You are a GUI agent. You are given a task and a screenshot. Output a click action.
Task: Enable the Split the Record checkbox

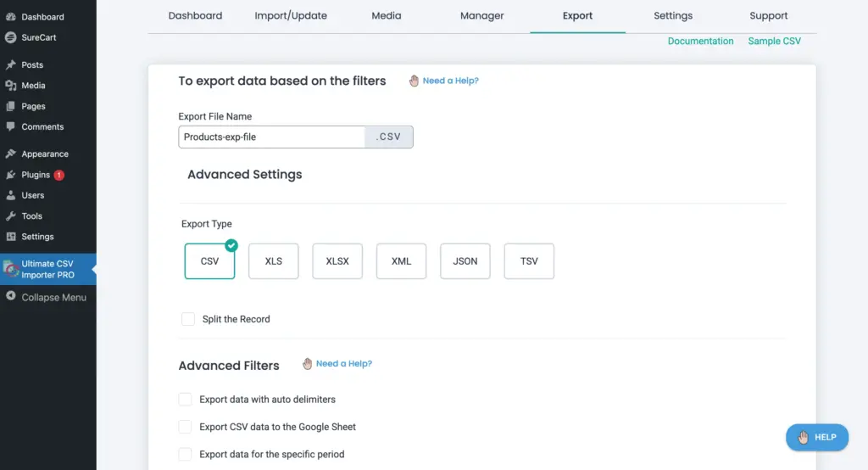pyautogui.click(x=188, y=319)
